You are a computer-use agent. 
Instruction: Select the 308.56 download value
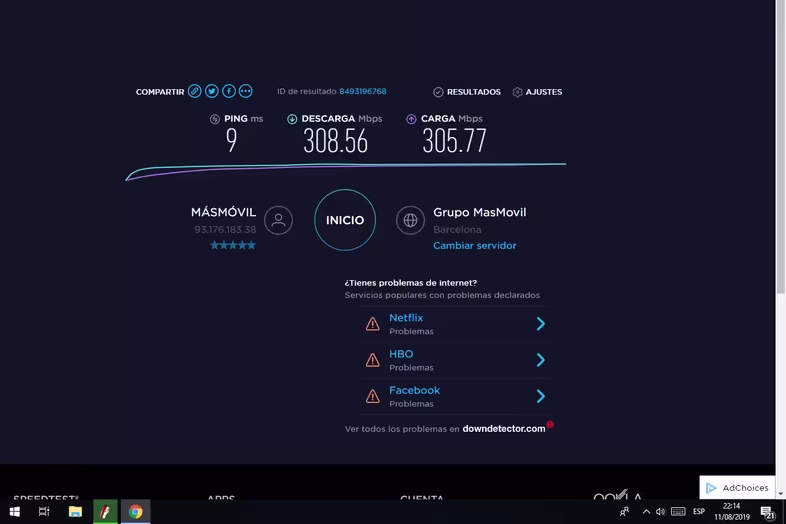335,141
